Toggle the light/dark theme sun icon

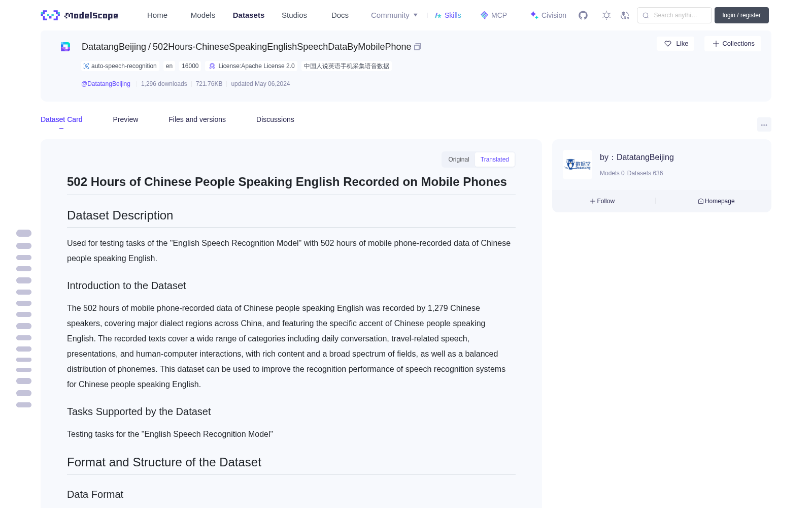pos(606,15)
